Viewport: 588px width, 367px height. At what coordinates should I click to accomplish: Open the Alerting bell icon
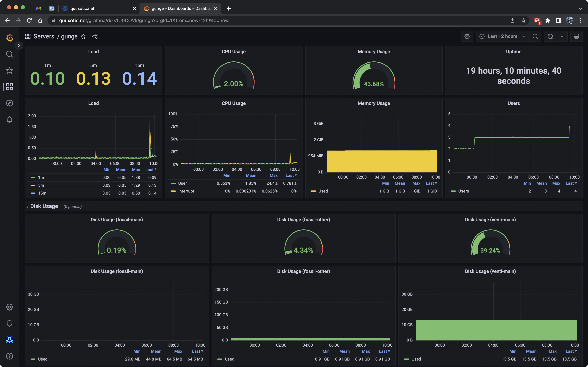[x=10, y=119]
